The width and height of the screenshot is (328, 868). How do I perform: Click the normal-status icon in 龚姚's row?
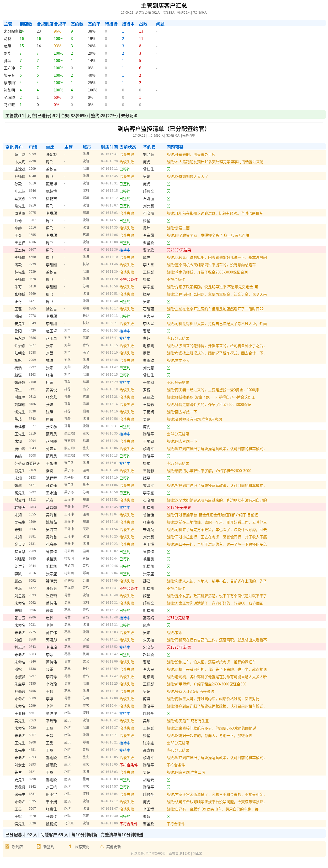coord(168,456)
